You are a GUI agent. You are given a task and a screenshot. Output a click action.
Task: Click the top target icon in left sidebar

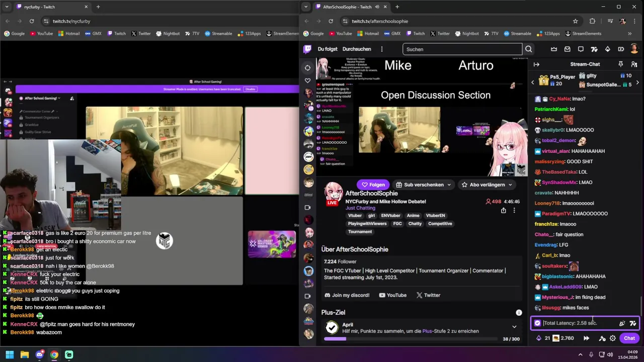point(307,68)
